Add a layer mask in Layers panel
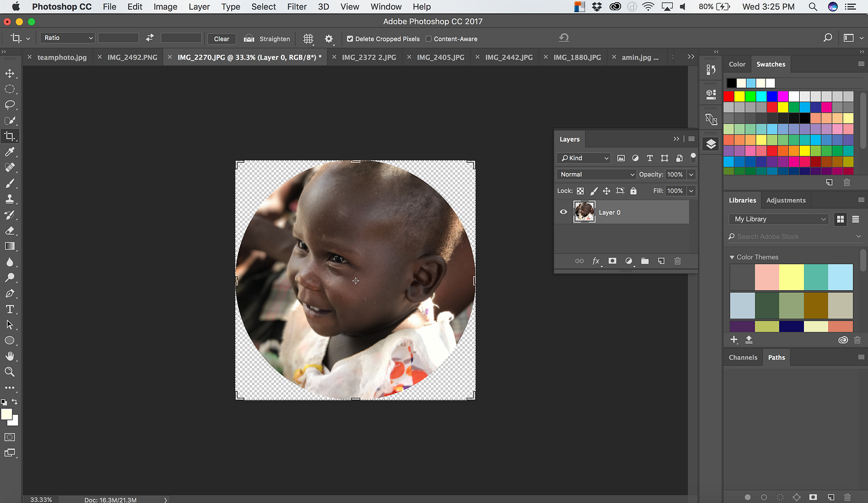Screen dimensions: 868x503 point(612,261)
